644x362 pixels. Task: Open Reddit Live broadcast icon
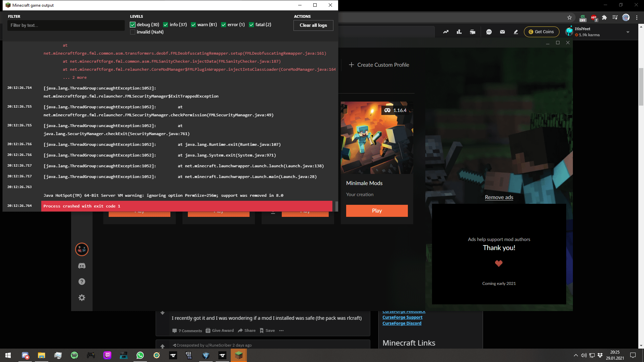pos(473,32)
